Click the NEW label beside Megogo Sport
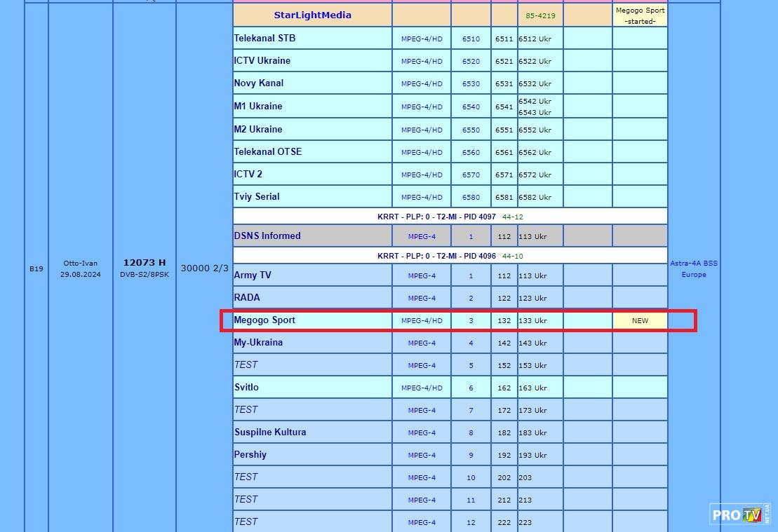 point(640,320)
